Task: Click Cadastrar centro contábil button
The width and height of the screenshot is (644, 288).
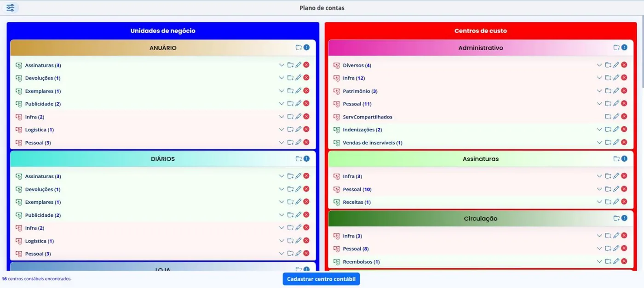Action: point(321,279)
